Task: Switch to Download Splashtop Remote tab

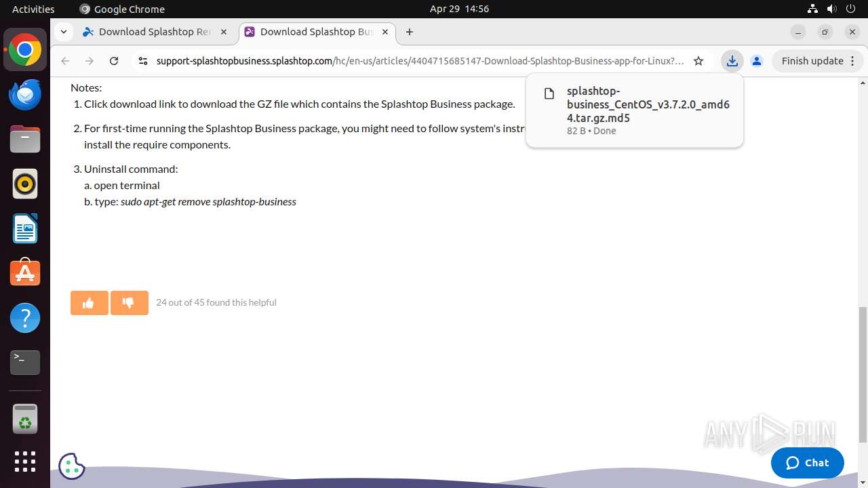Action: [155, 32]
